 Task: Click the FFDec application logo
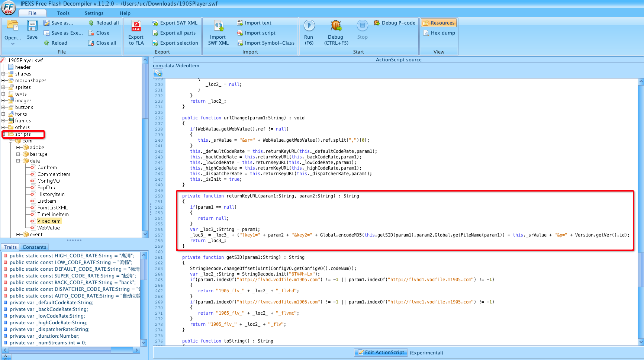pos(8,8)
